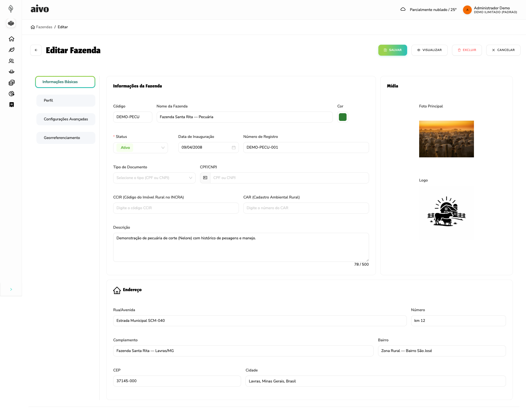This screenshot has width=526, height=420.
Task: Click the calendar icon in Data de Inauguração
Action: point(234,147)
